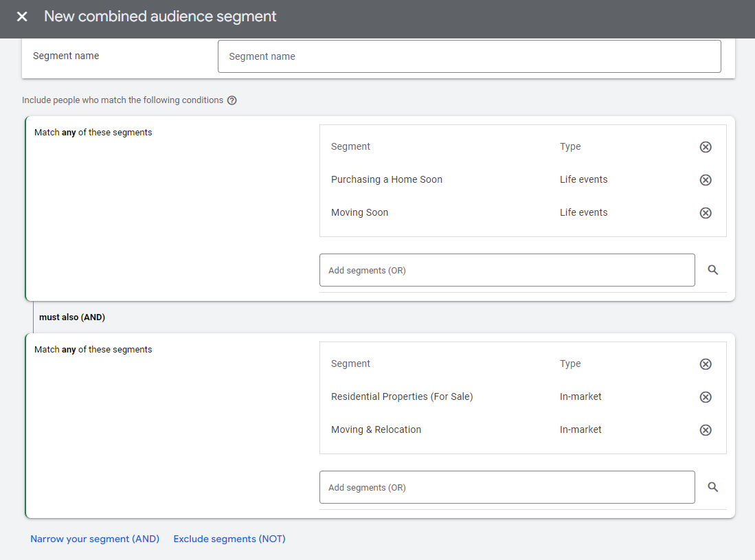Click the must also (AND) label
Viewport: 755px width, 560px height.
pyautogui.click(x=72, y=317)
